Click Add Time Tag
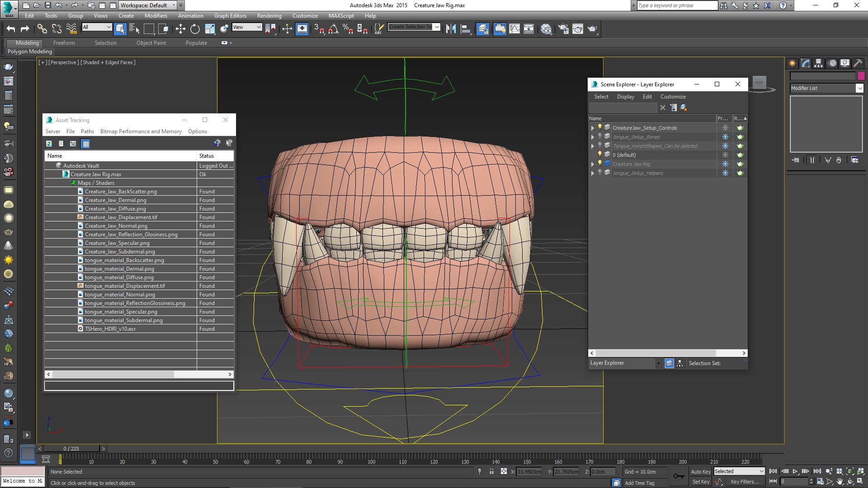868x488 pixels. [639, 483]
